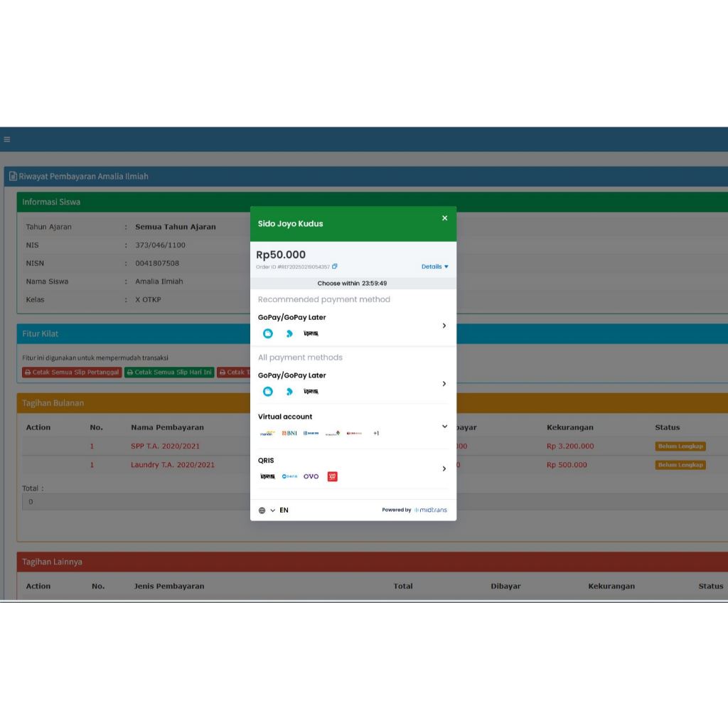Select the Virtual account heading
Image resolution: width=728 pixels, height=728 pixels.
pyautogui.click(x=285, y=417)
